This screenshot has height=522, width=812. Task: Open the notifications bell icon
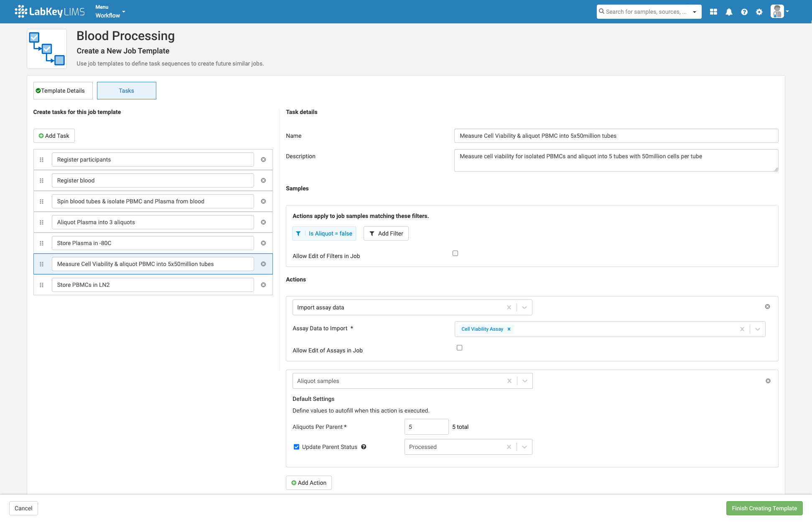tap(729, 12)
